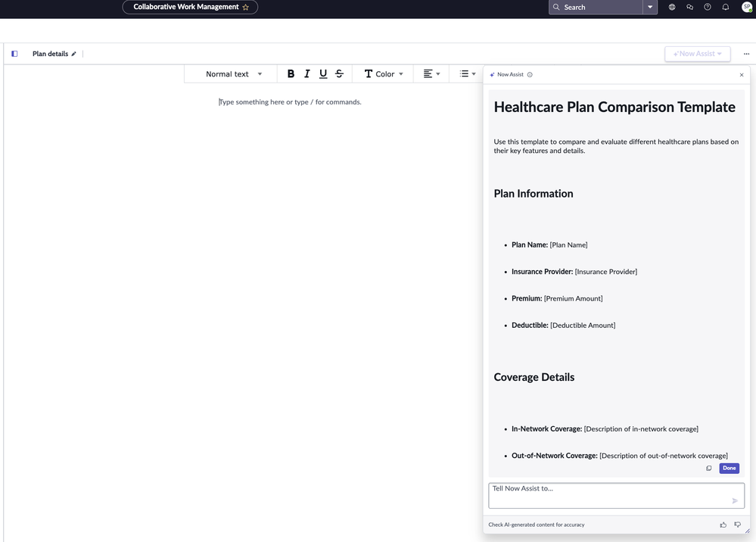
Task: Apply italic formatting
Action: pyautogui.click(x=306, y=73)
